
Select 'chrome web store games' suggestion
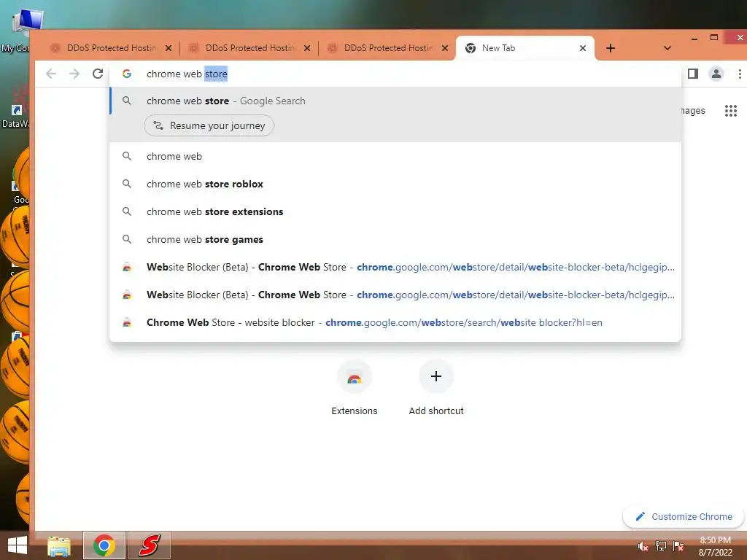point(395,239)
